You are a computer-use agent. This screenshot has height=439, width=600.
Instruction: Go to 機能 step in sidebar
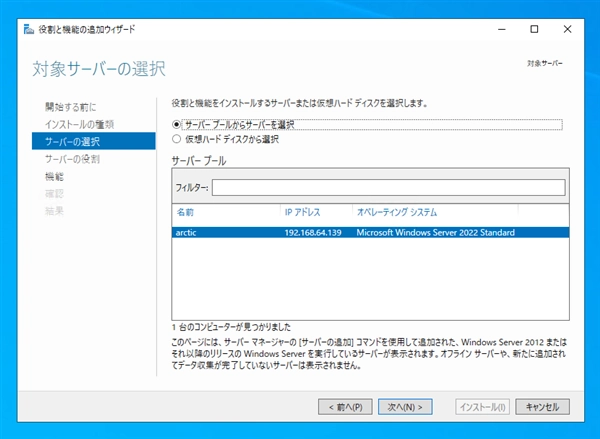pos(54,176)
